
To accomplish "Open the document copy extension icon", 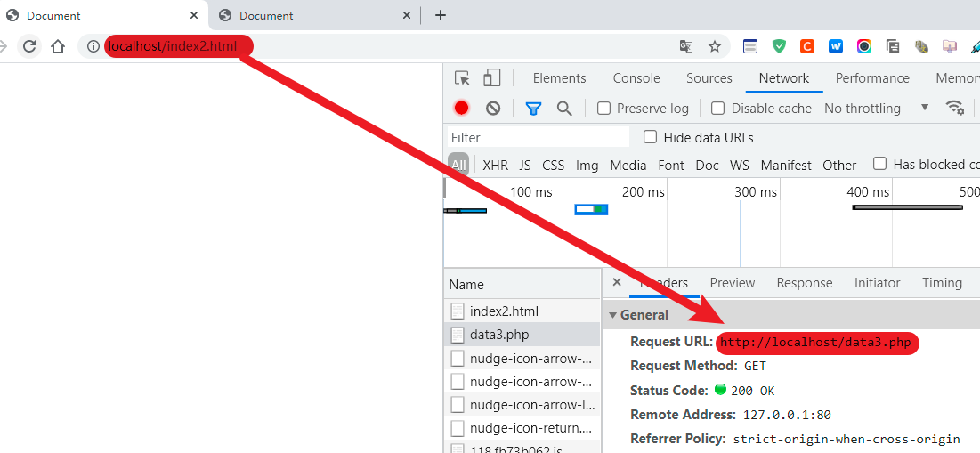I will (893, 45).
